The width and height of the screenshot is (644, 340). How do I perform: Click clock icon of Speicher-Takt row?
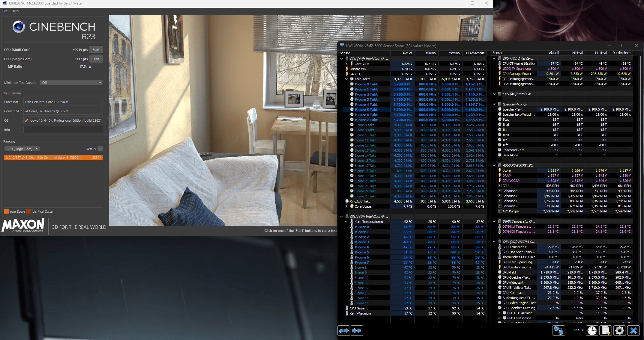500,109
